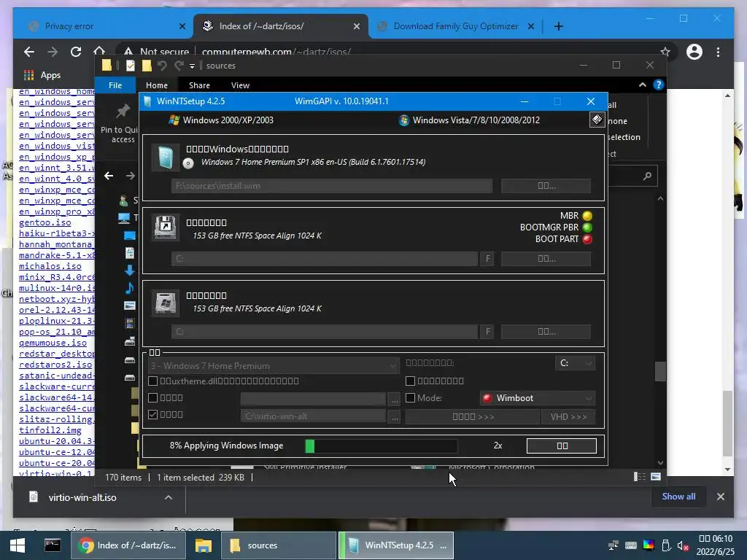Open a new Chrome tab with plus
This screenshot has height=560, width=747.
559,26
